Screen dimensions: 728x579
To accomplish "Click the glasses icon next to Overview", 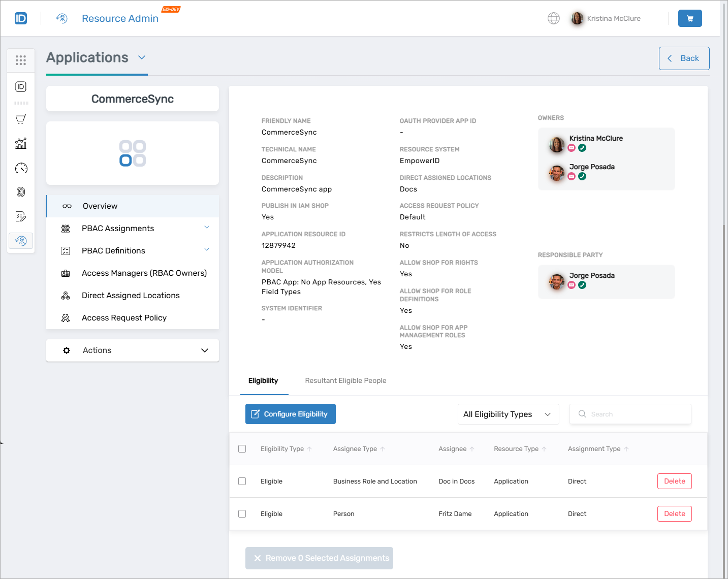I will click(67, 206).
